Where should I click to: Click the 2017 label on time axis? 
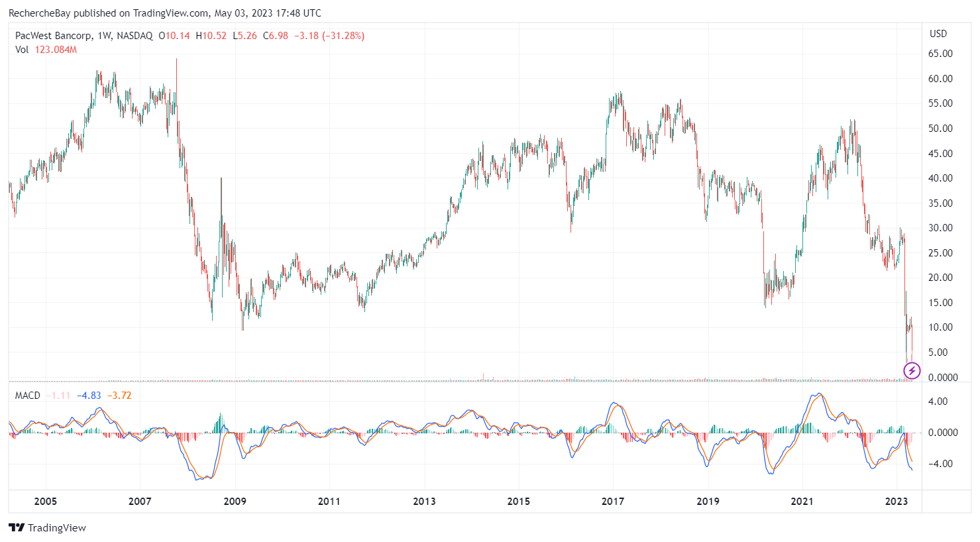point(612,502)
